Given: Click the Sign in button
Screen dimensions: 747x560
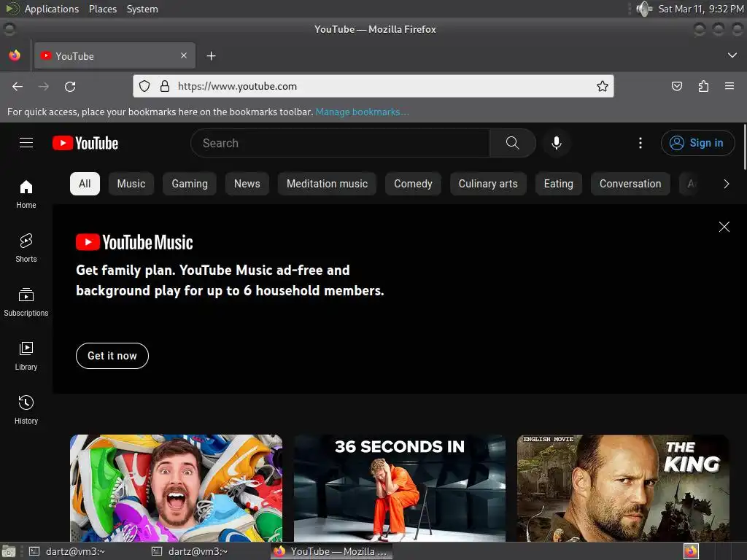Looking at the screenshot, I should [697, 143].
